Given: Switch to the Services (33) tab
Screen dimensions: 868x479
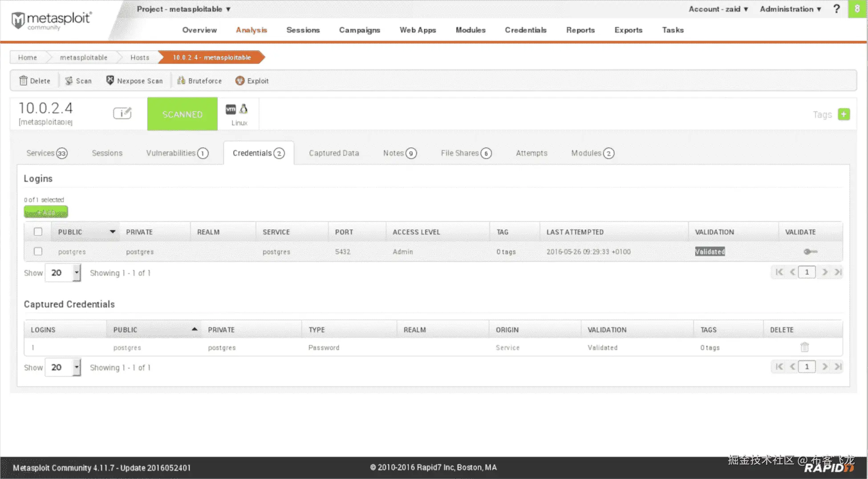Looking at the screenshot, I should [47, 153].
